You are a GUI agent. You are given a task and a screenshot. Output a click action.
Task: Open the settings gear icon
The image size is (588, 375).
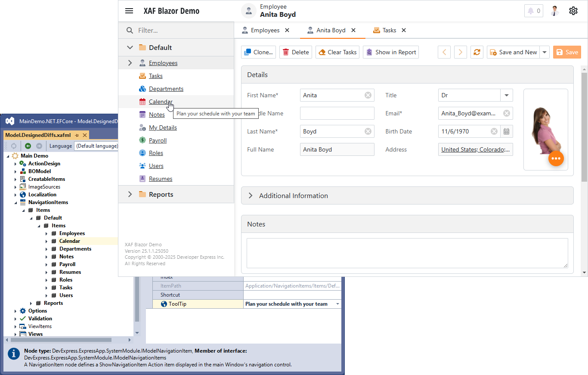click(x=573, y=11)
